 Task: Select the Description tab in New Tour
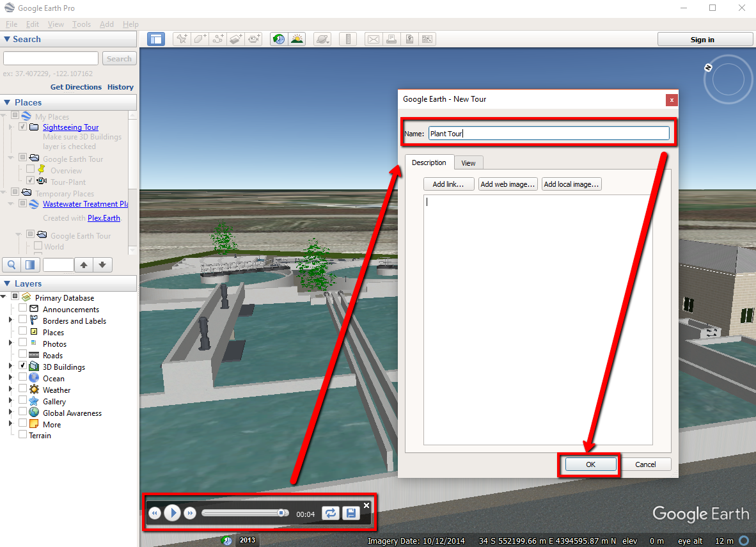click(x=429, y=162)
